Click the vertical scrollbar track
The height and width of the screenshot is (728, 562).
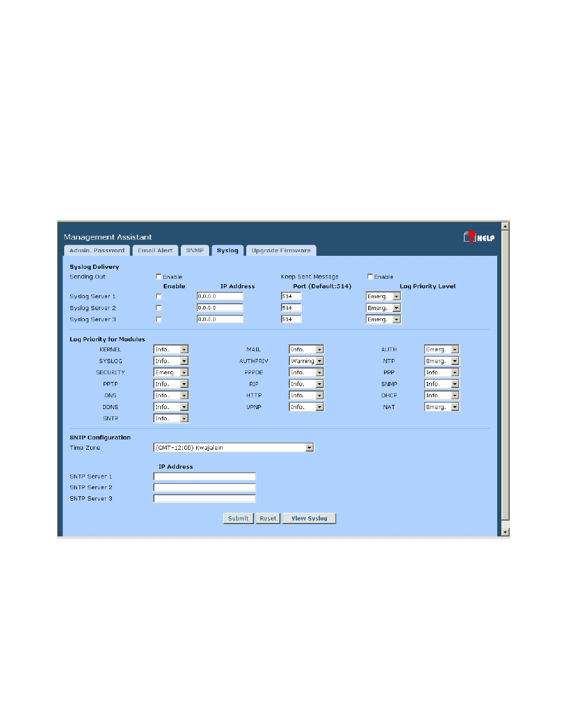pyautogui.click(x=505, y=377)
